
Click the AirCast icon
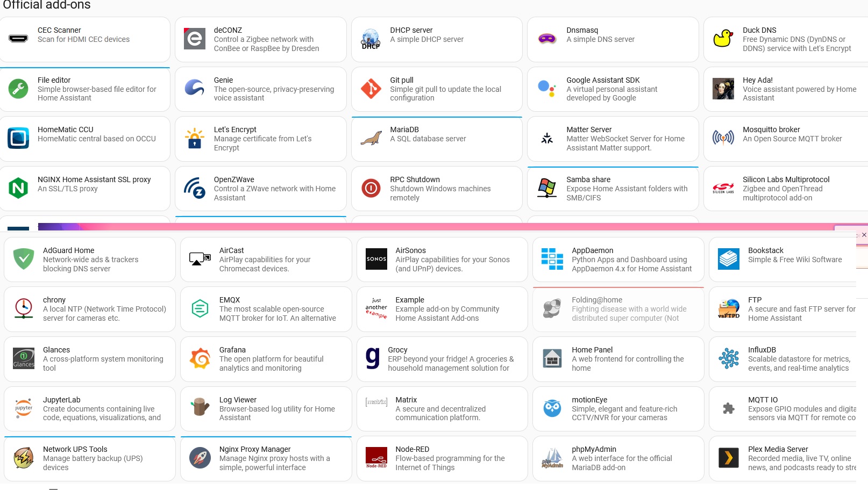200,259
